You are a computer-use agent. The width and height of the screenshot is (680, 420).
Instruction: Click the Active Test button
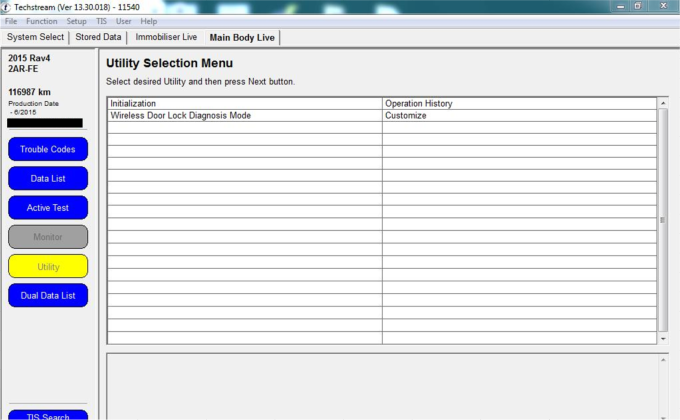[x=48, y=208]
